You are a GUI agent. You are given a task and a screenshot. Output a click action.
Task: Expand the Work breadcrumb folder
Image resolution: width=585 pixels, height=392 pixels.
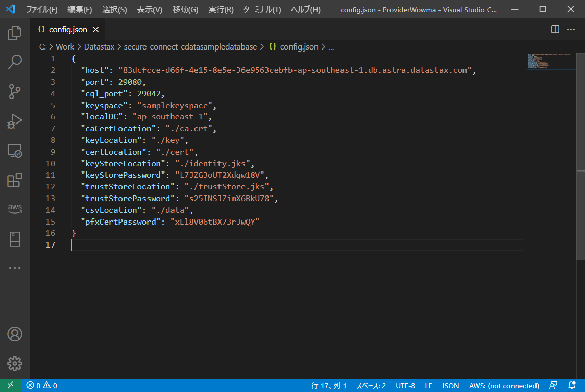(65, 46)
